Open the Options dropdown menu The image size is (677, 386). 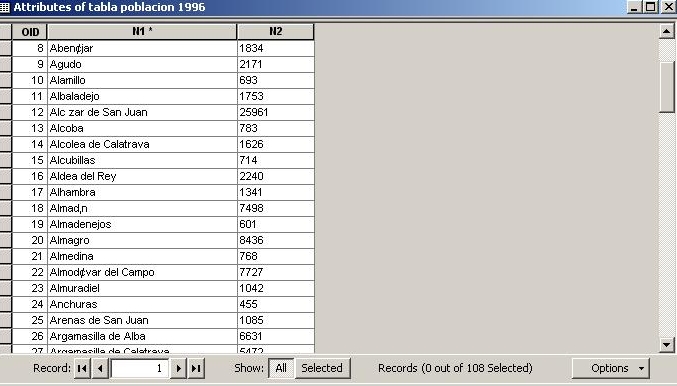pos(611,368)
